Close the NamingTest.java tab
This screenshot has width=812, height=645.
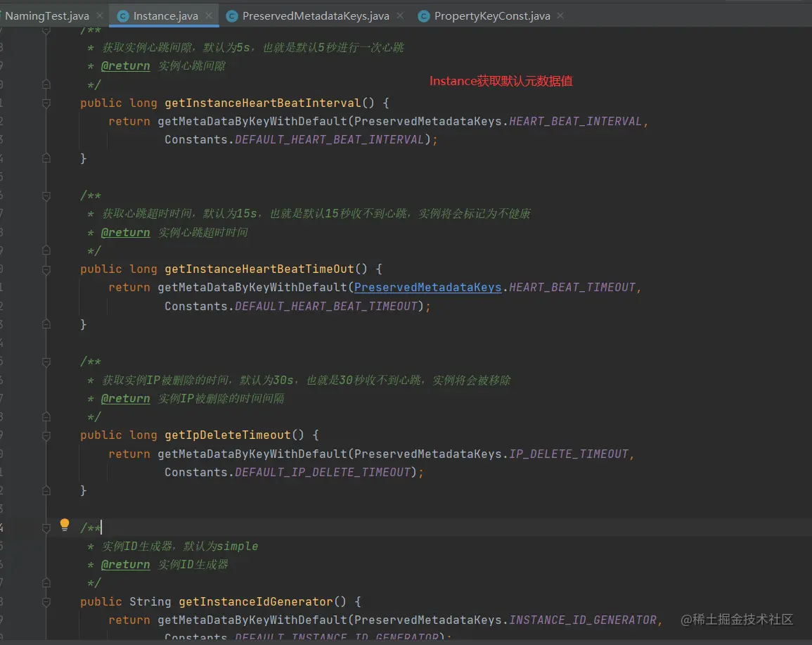click(x=99, y=16)
